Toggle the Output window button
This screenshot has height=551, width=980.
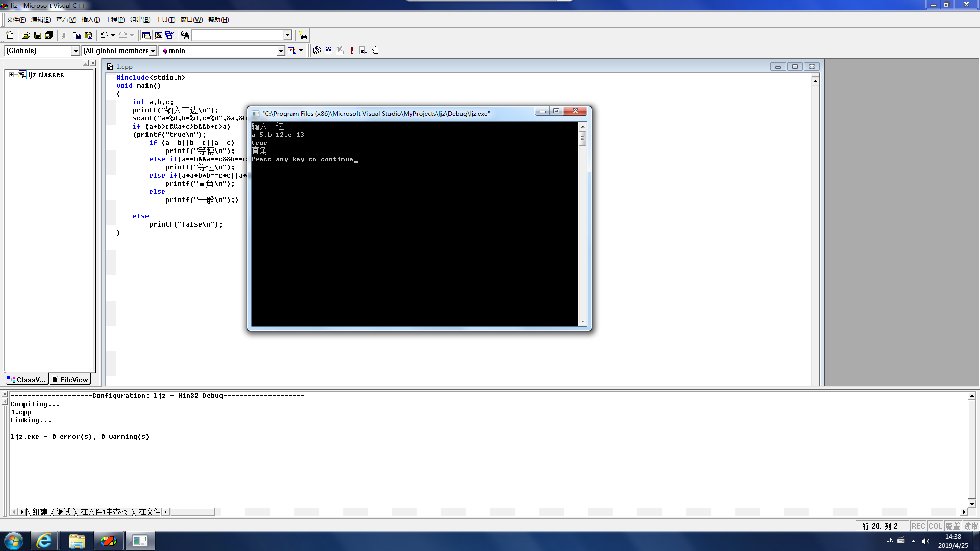pos(158,35)
